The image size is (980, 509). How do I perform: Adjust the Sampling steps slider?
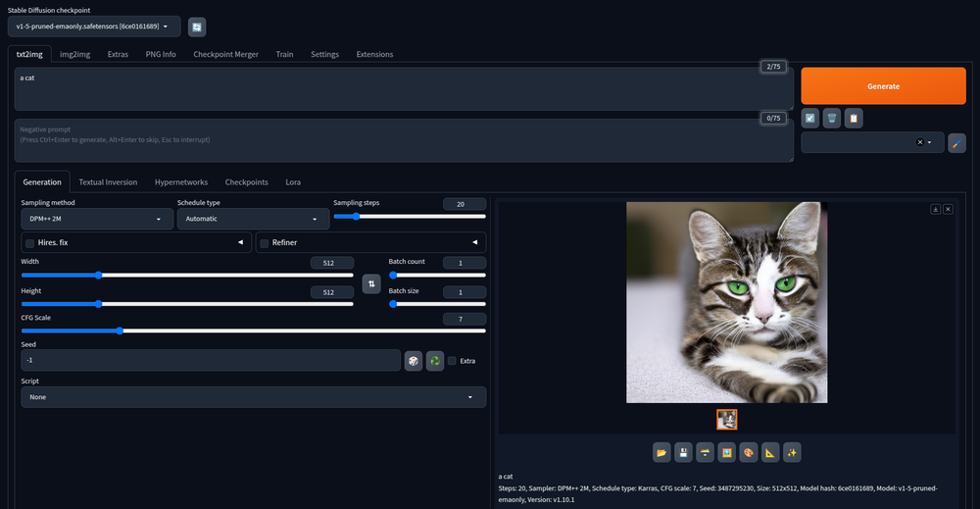[x=410, y=217]
